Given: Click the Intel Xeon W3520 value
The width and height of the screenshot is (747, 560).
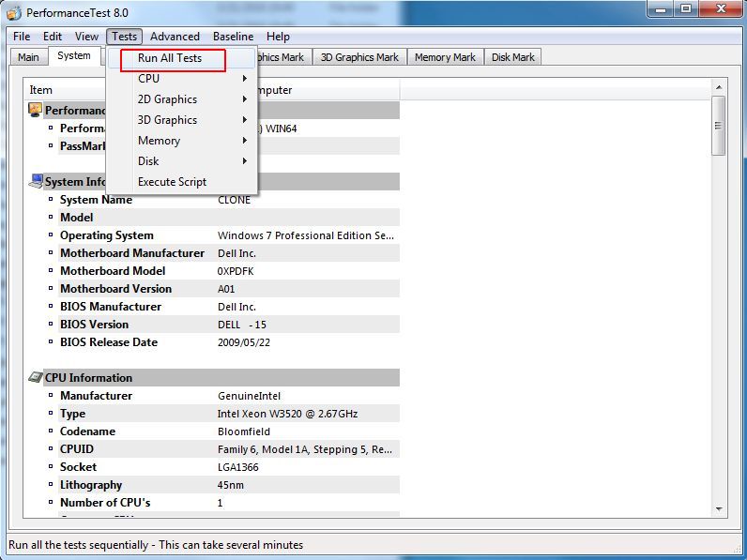Looking at the screenshot, I should point(287,414).
